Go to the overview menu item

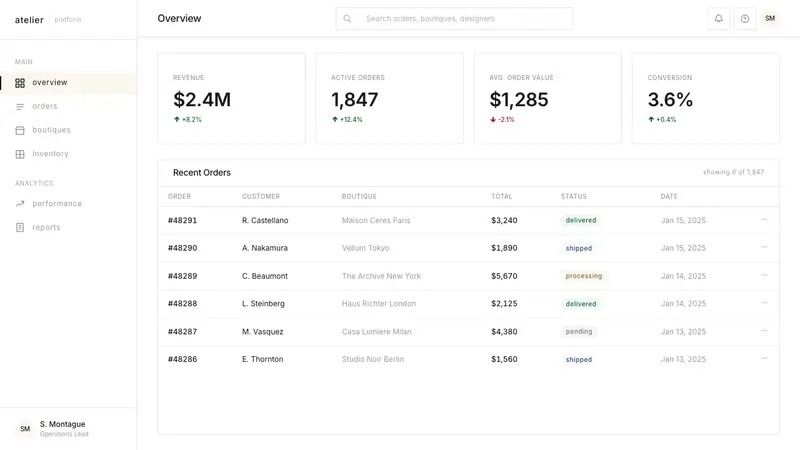(68, 83)
